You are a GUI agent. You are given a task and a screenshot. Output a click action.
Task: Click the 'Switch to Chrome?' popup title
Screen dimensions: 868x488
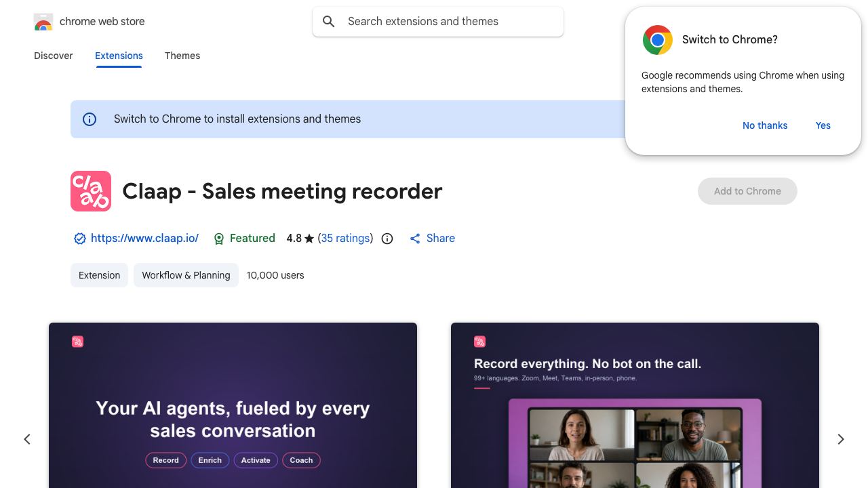coord(730,40)
